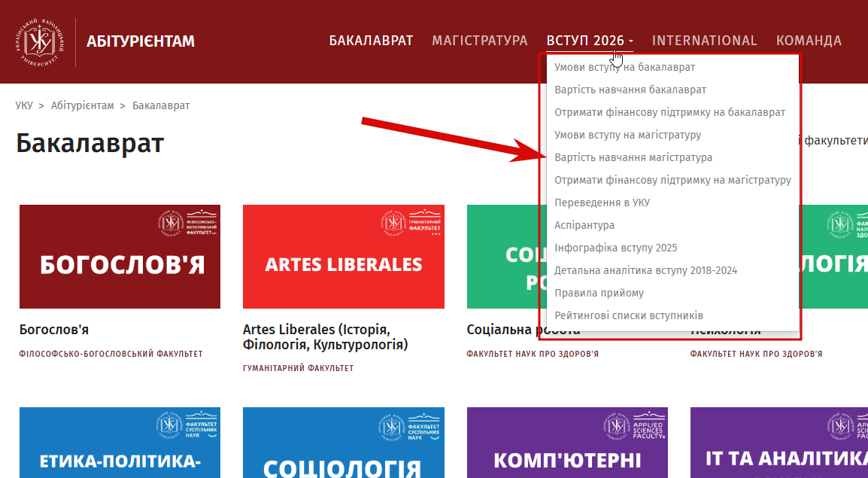Click the Бакалаврат page heading
This screenshot has width=868, height=478.
click(x=90, y=144)
